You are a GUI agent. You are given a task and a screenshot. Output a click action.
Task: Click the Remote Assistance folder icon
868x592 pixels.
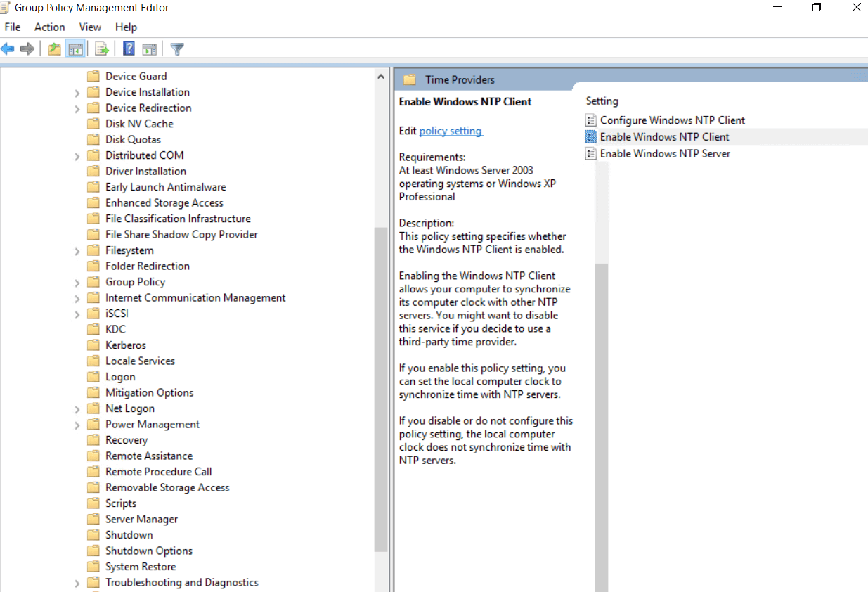(x=93, y=456)
